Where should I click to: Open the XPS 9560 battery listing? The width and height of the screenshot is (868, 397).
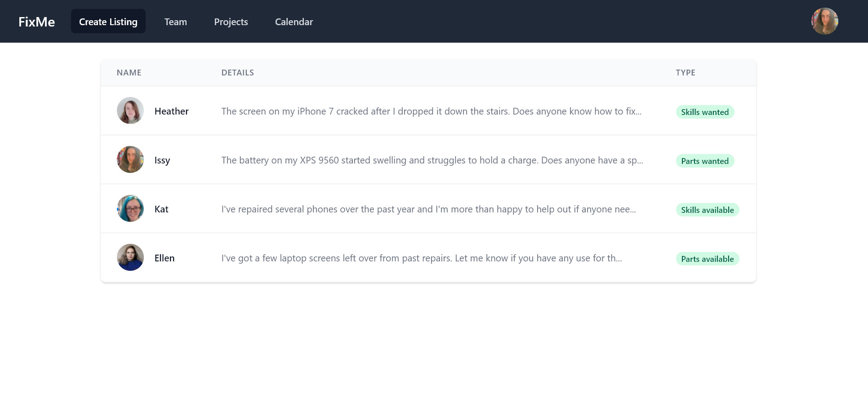tap(432, 160)
